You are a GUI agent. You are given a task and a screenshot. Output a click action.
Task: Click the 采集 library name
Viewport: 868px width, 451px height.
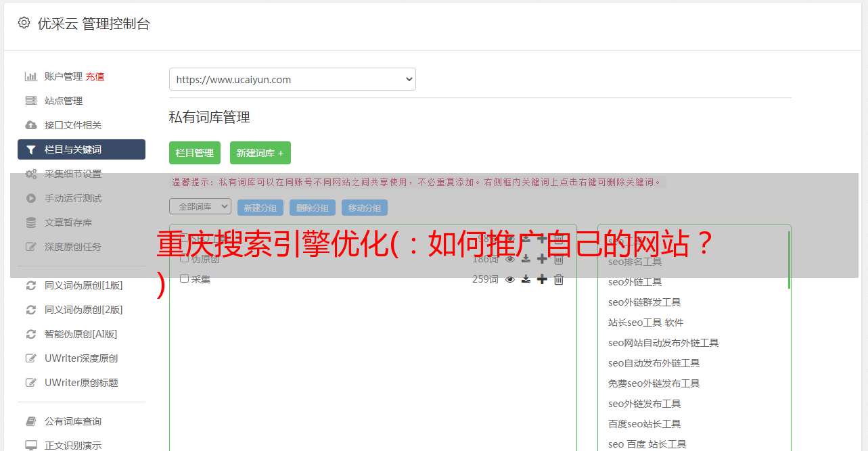201,279
